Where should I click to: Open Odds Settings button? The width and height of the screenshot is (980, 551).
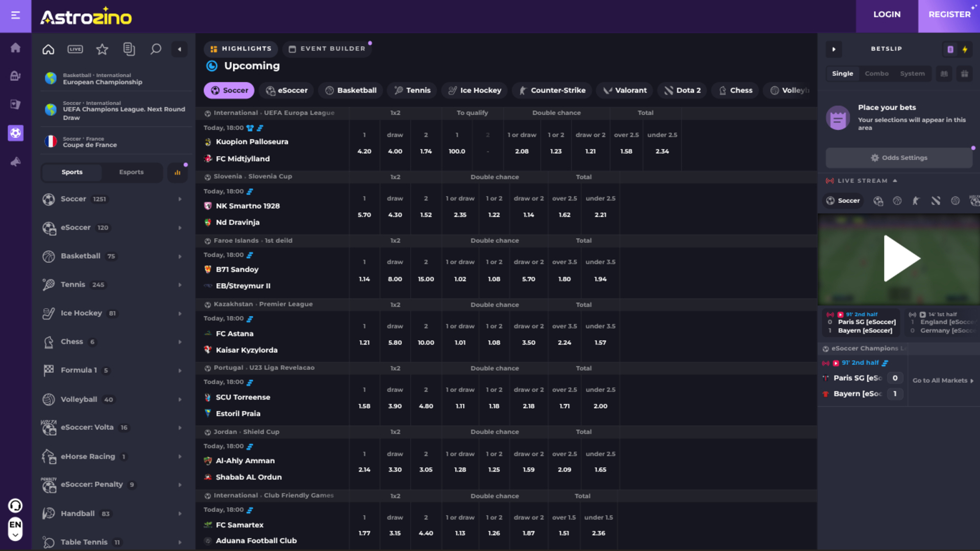(x=899, y=158)
